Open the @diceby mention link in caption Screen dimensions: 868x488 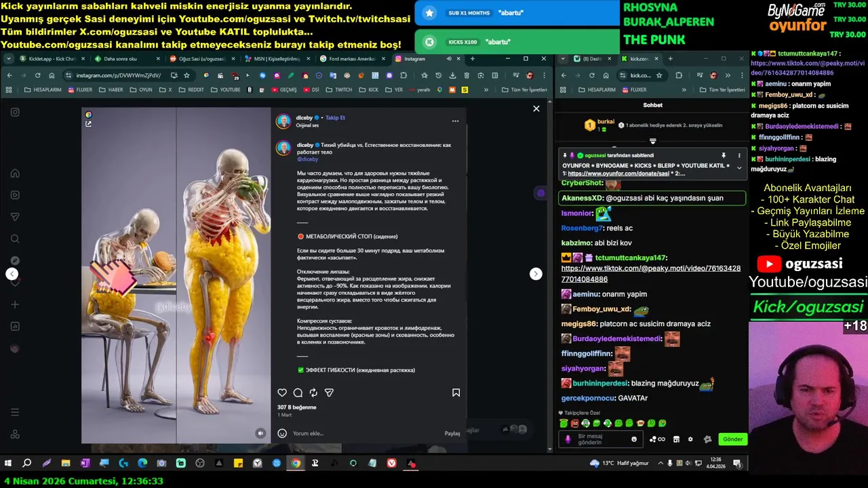pos(307,159)
